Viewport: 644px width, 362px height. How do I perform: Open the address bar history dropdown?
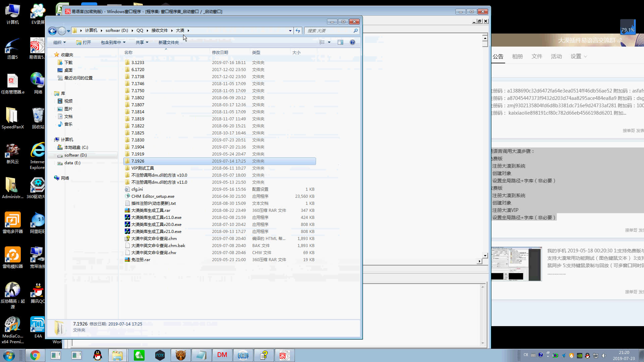[x=290, y=31]
